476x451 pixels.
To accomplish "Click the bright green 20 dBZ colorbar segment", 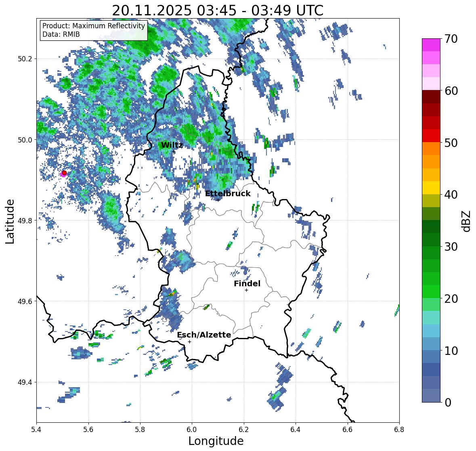I will pyautogui.click(x=431, y=292).
